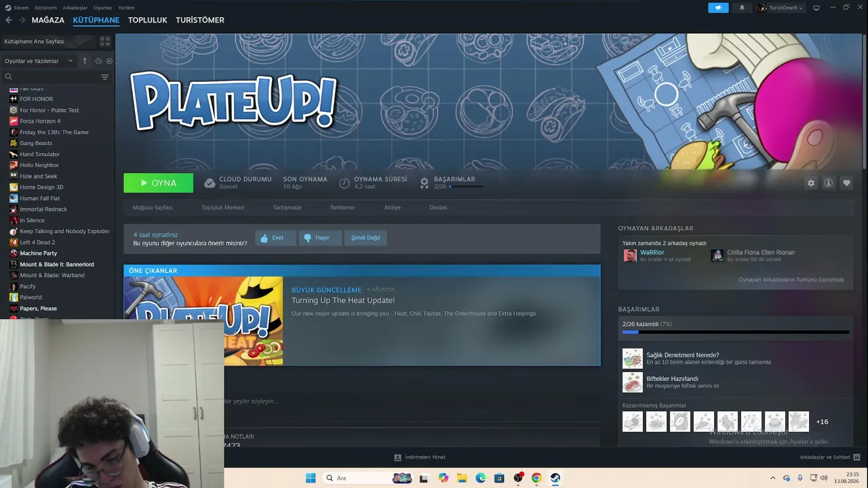The image size is (868, 488).
Task: Click the Steam icon on the taskbar
Action: tap(555, 478)
